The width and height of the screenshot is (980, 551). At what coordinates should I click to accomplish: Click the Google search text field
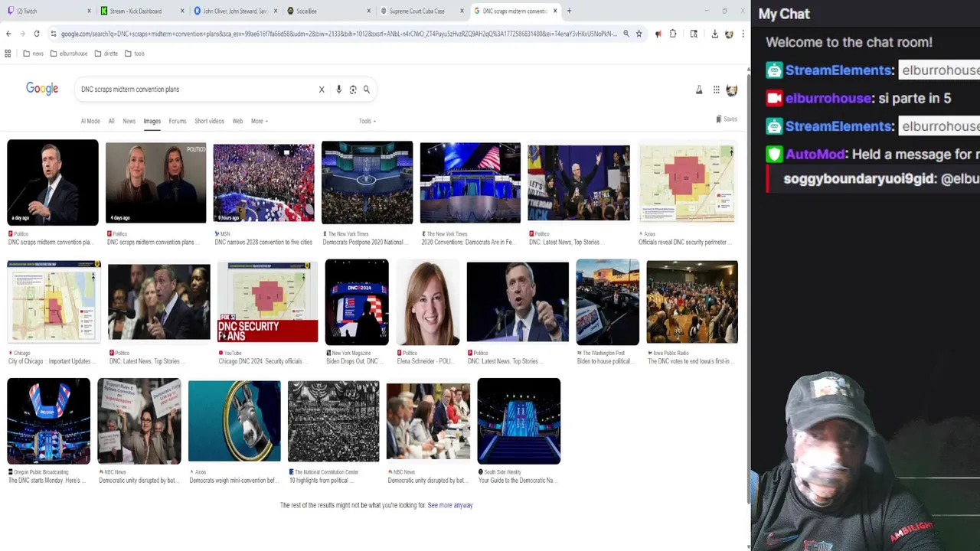[x=195, y=90]
